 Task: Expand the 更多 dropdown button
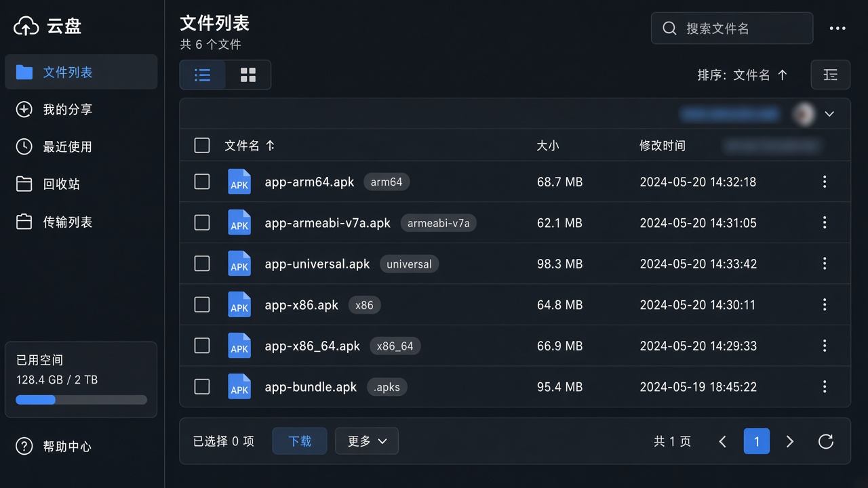[x=367, y=441]
